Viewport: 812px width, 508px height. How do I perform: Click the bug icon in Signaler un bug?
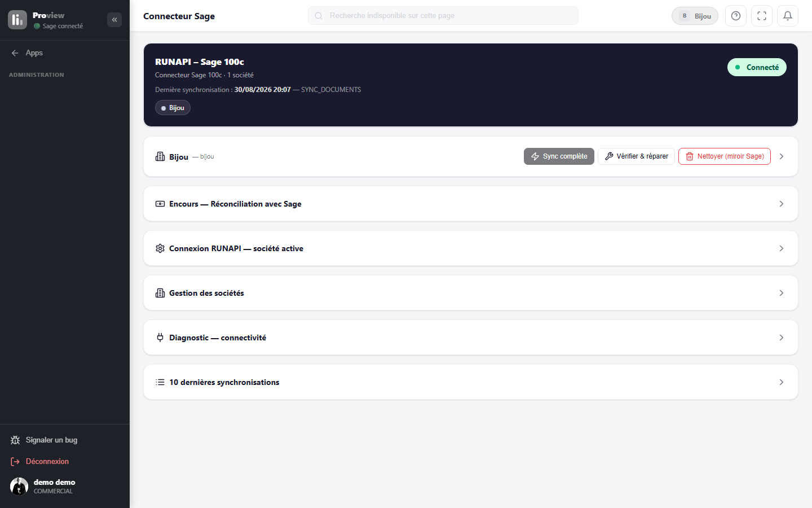(15, 440)
